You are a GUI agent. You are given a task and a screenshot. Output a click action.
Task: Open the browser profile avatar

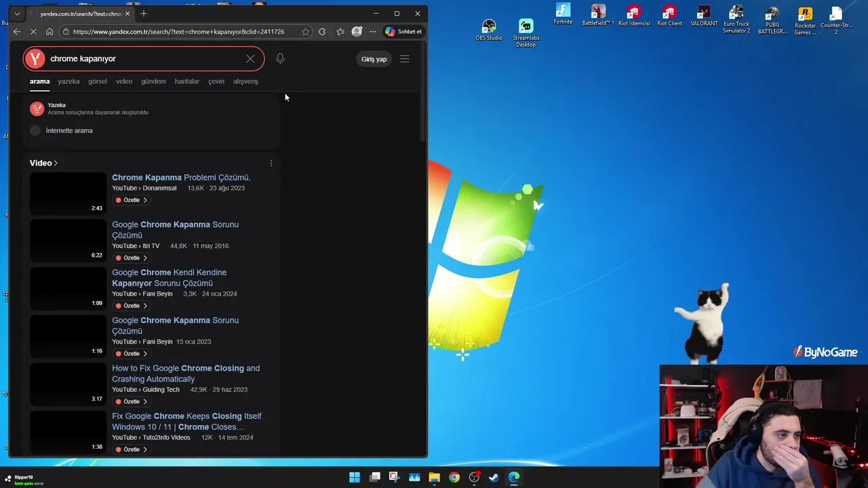click(357, 31)
